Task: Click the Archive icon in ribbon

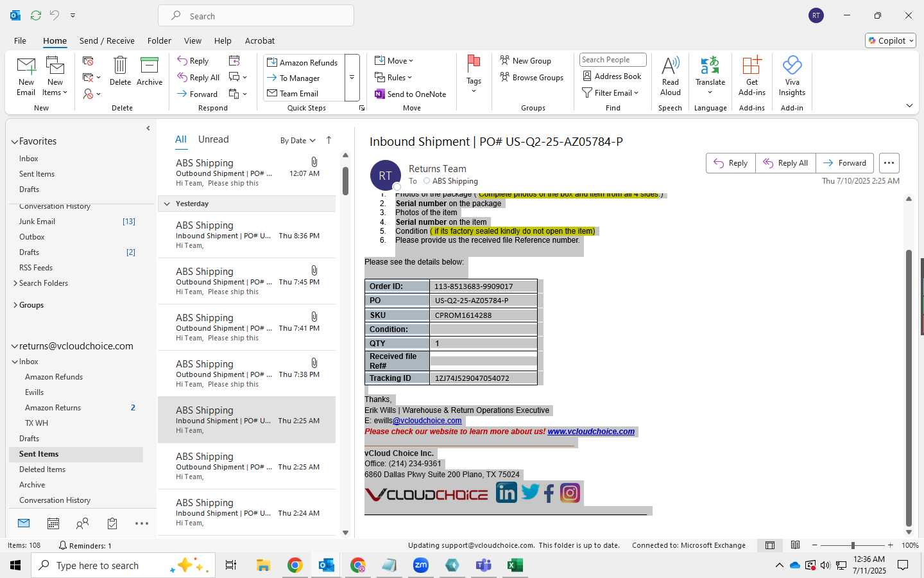Action: 150,65
